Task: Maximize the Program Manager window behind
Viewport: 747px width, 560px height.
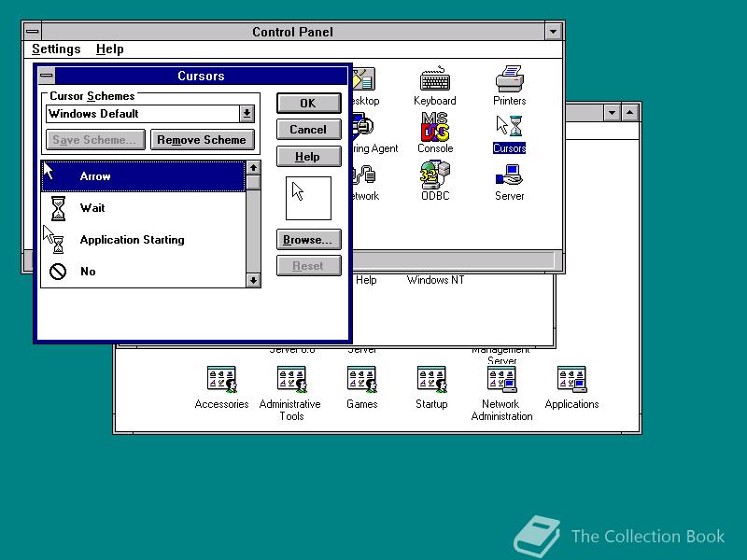Action: pos(629,113)
